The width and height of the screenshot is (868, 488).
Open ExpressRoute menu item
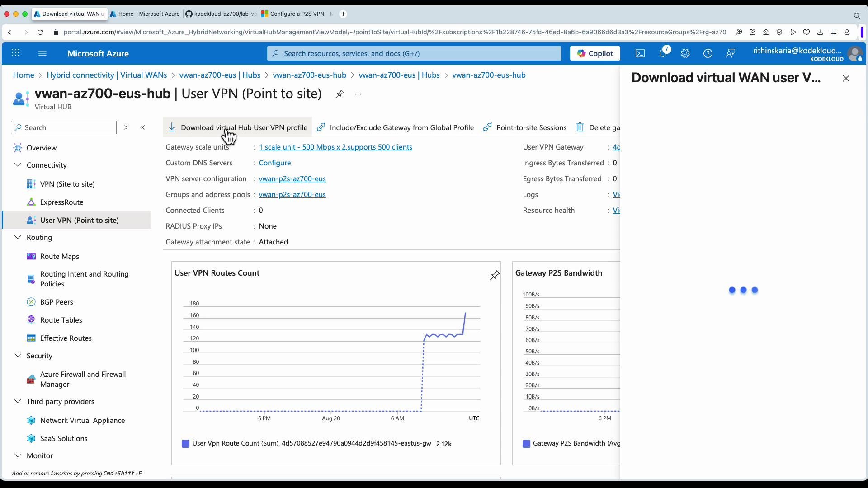tap(61, 202)
